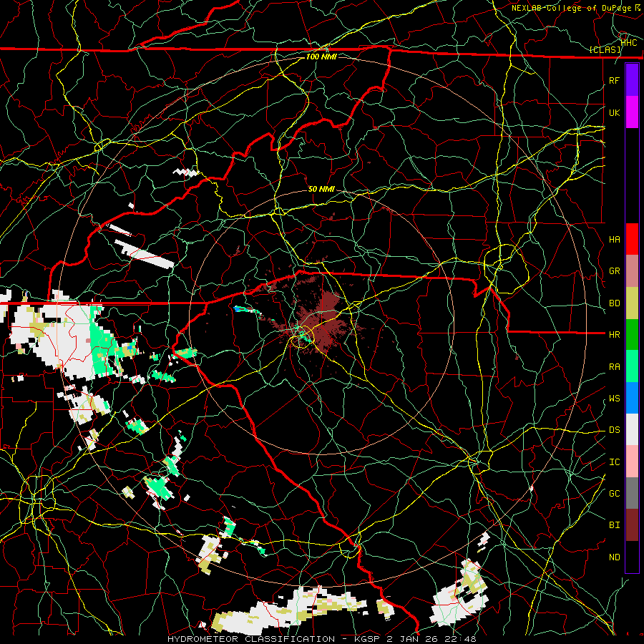Click the HR legend label
The height and width of the screenshot is (644, 644).
pos(614,335)
